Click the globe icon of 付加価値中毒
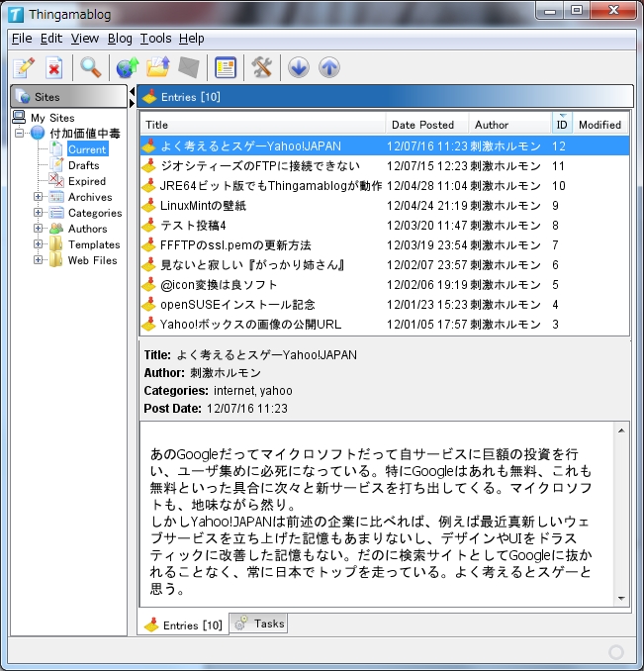This screenshot has width=644, height=671. click(x=38, y=133)
